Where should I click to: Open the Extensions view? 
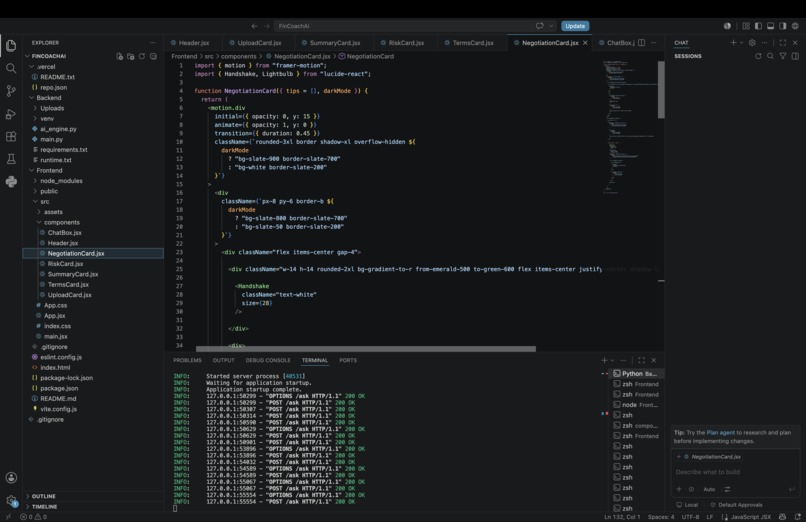coord(11,137)
